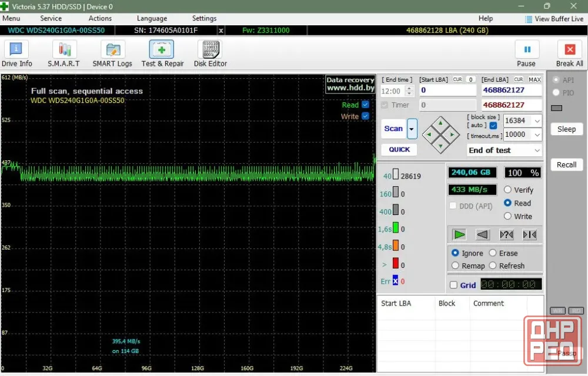This screenshot has height=376, width=588.
Task: Select the Verify radio button
Action: pos(507,190)
